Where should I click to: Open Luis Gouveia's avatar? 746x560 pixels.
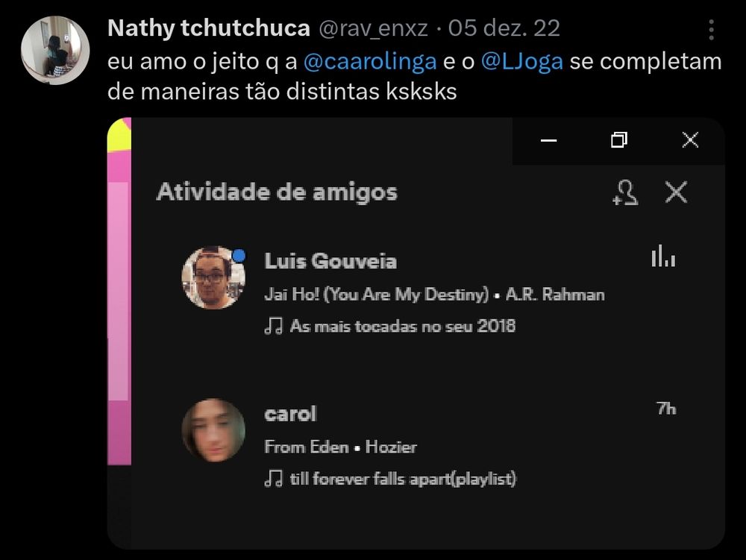[x=213, y=277]
